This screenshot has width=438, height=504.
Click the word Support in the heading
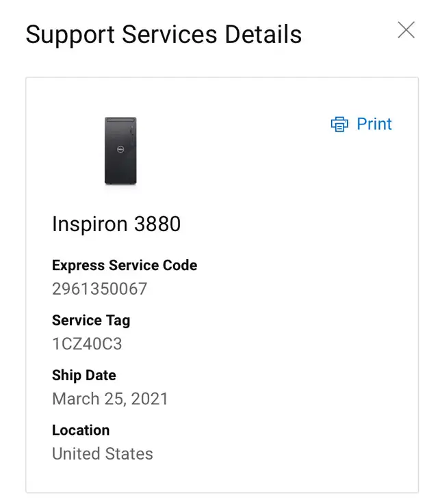[x=70, y=35]
